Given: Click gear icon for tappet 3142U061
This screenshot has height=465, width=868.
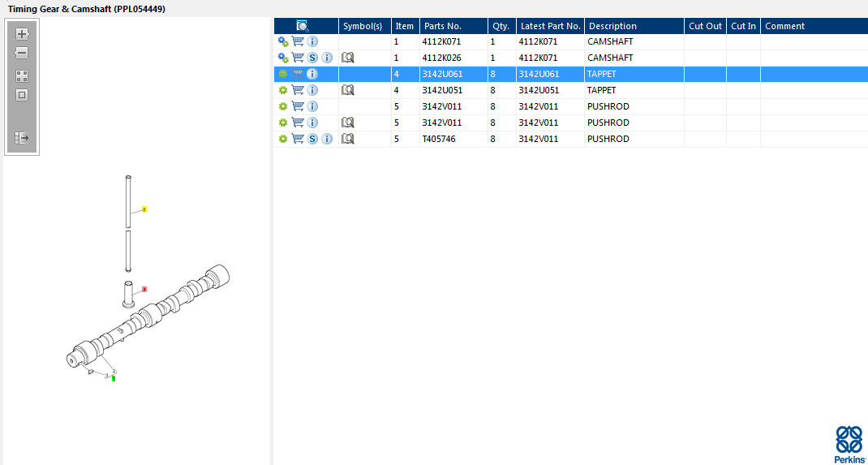Looking at the screenshot, I should coord(283,74).
